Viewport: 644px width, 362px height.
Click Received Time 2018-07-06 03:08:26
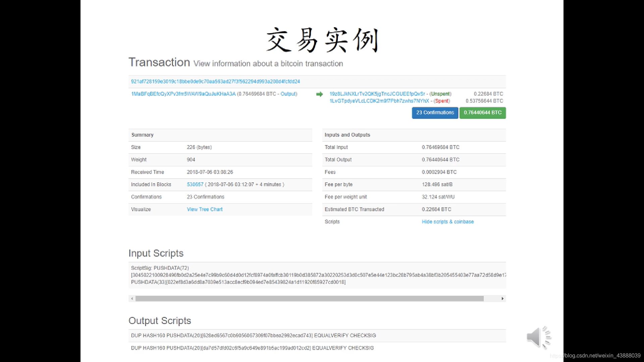pos(210,172)
